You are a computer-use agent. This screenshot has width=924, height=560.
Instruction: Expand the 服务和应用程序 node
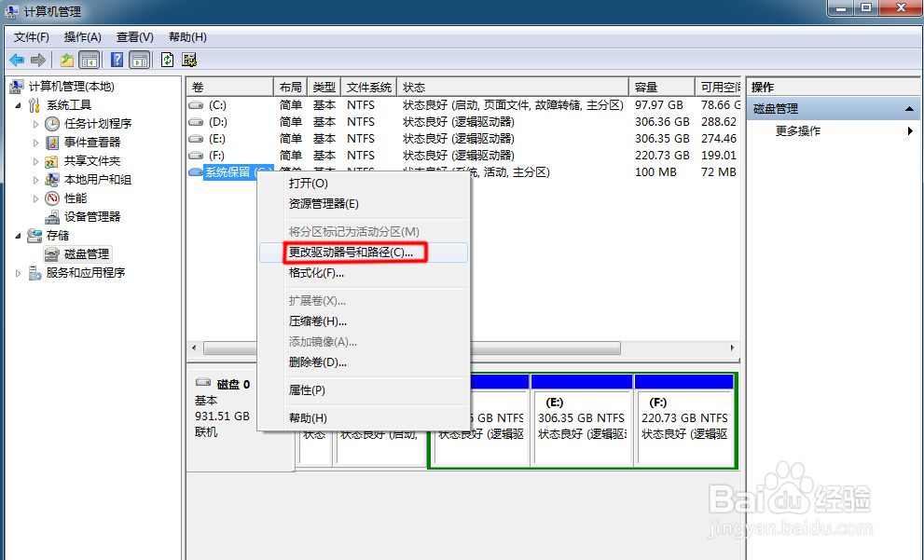(18, 272)
